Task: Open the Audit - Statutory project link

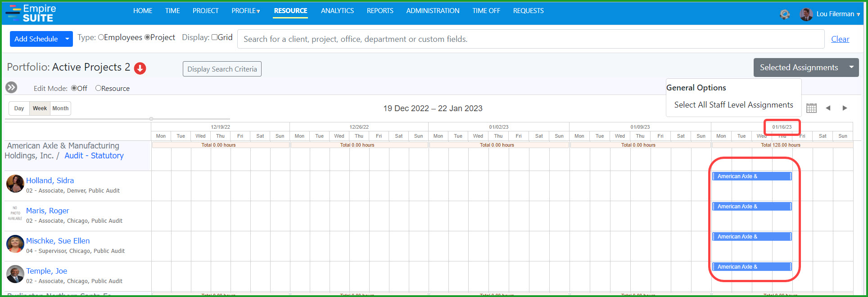Action: [x=94, y=156]
